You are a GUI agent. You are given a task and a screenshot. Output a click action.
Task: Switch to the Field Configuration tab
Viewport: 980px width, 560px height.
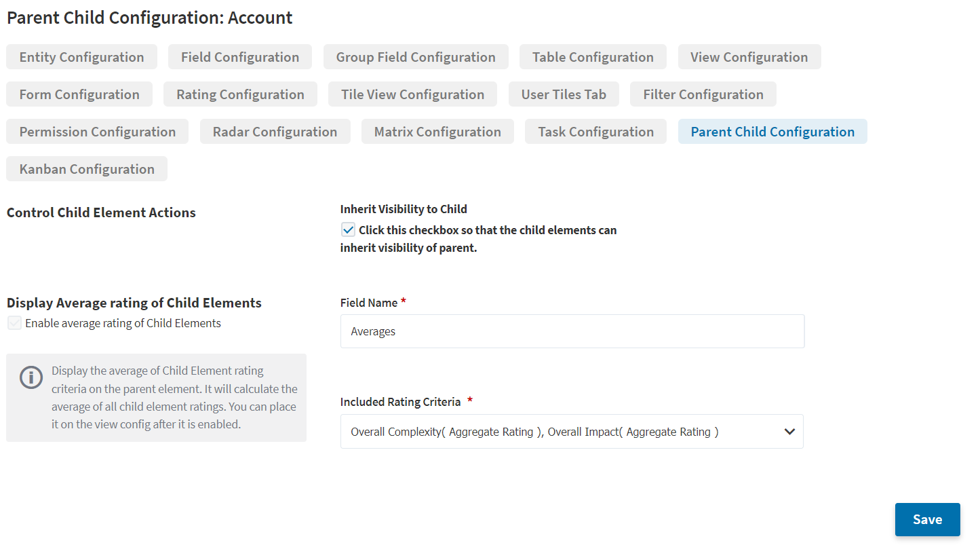[239, 57]
